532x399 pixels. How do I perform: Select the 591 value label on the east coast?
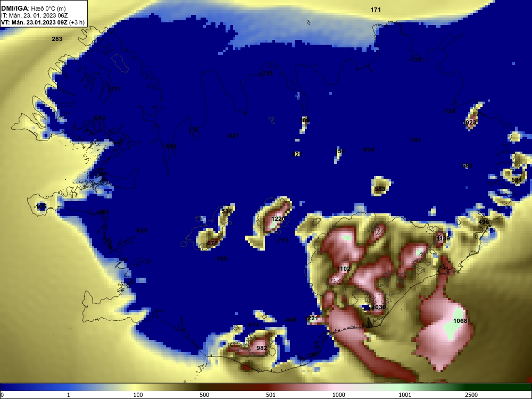(517, 180)
